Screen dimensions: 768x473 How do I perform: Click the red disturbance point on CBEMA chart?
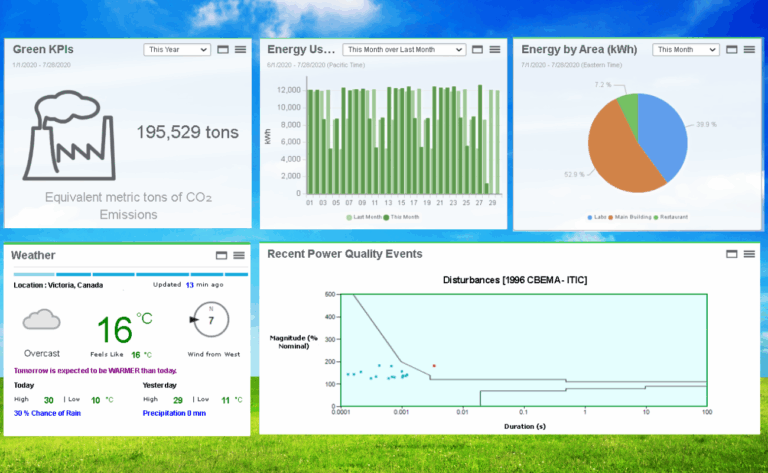(434, 366)
